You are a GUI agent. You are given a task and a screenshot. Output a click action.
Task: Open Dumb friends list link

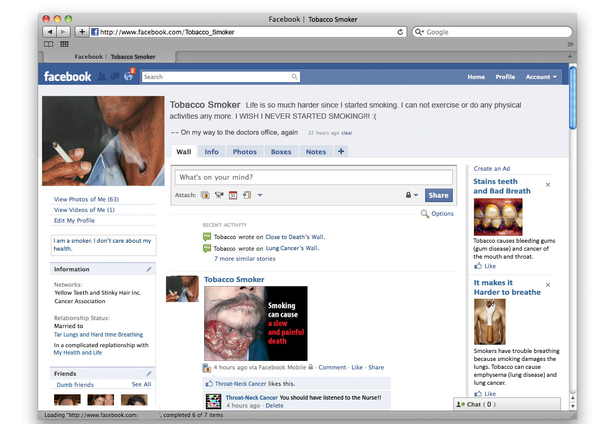coord(75,385)
